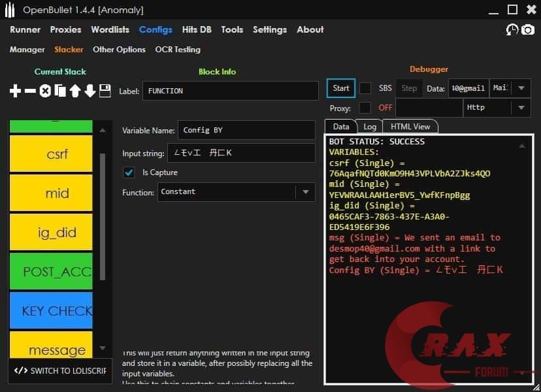Image resolution: width=541 pixels, height=392 pixels.
Task: Open the data type dropdown next to Data
Action: [x=520, y=88]
